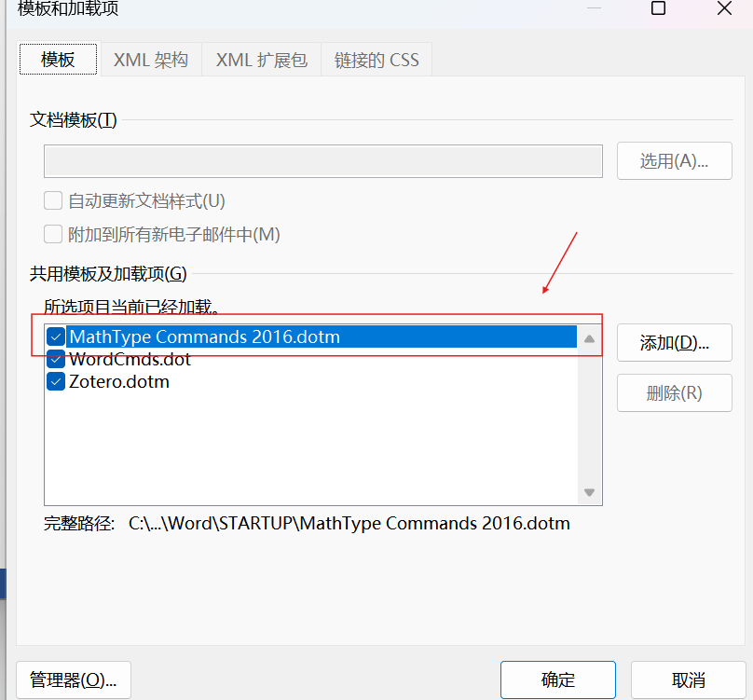The image size is (753, 700).
Task: Maximize the 模板和加载项 dialog
Action: click(658, 8)
